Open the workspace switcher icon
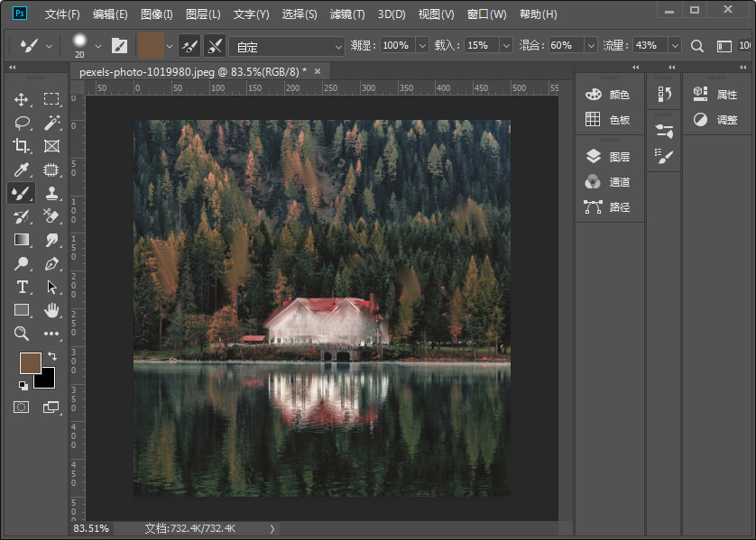The image size is (756, 540). [724, 46]
